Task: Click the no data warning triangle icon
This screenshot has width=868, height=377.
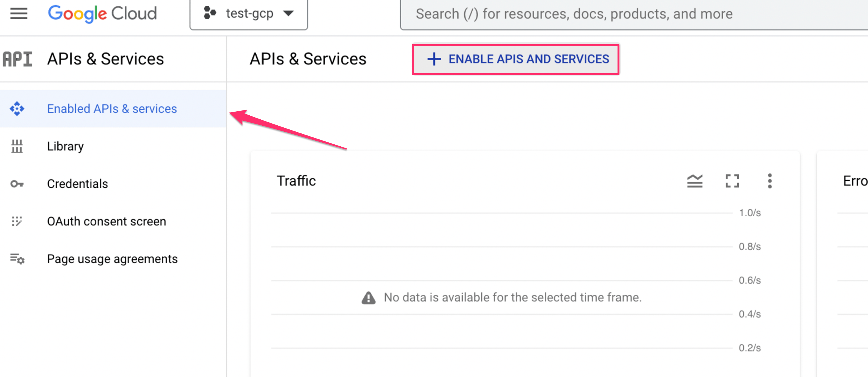Action: [x=369, y=298]
